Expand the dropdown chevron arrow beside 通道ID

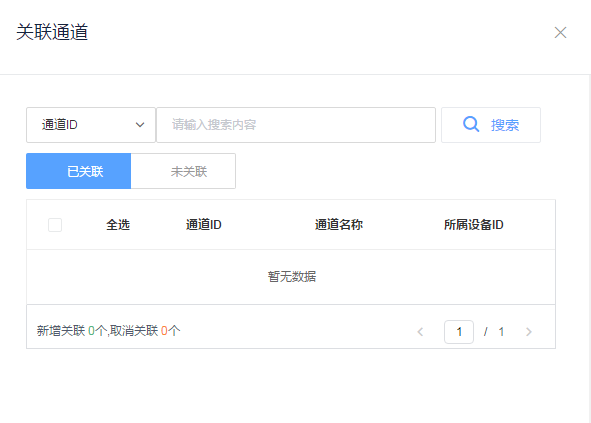pos(140,125)
